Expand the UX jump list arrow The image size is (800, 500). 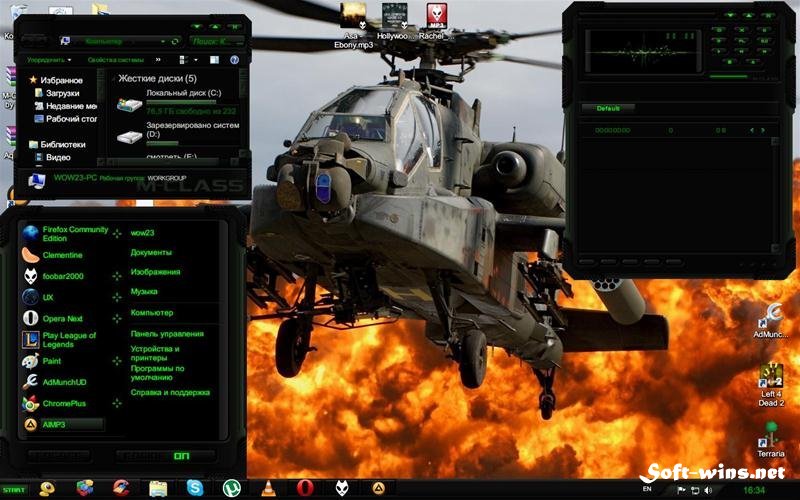117,297
